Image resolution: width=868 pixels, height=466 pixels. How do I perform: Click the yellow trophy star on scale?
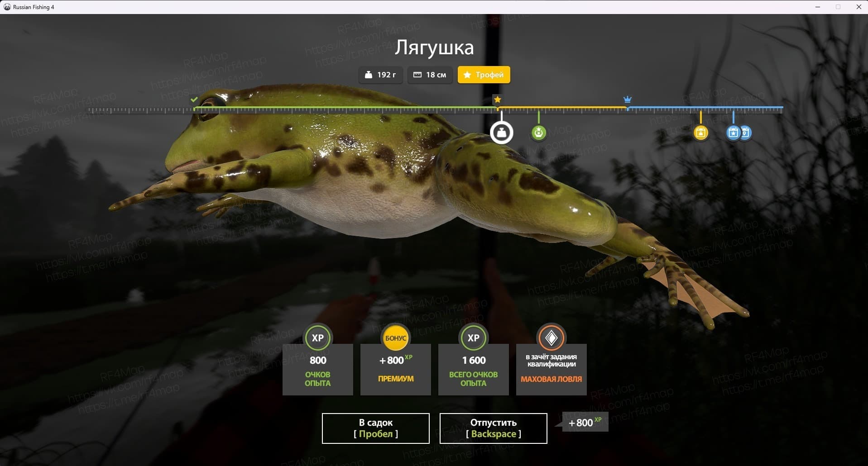point(497,100)
